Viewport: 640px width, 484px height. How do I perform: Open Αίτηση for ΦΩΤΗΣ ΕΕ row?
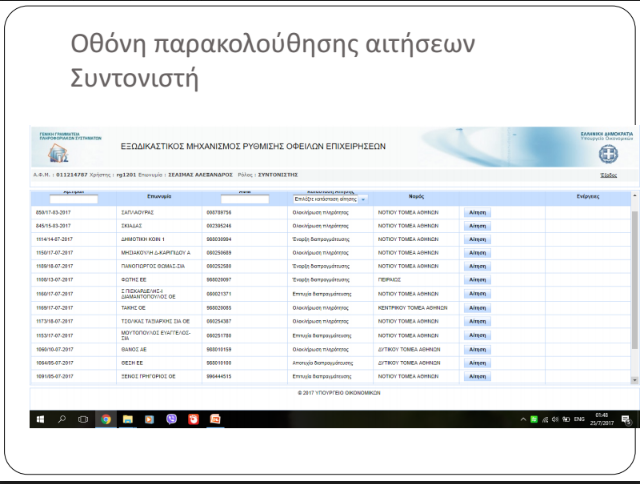(x=478, y=282)
